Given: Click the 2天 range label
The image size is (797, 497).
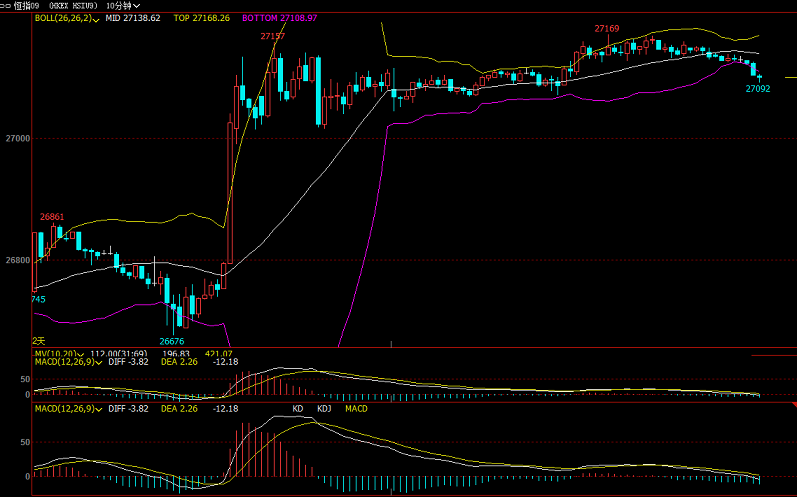Looking at the screenshot, I should tap(39, 341).
